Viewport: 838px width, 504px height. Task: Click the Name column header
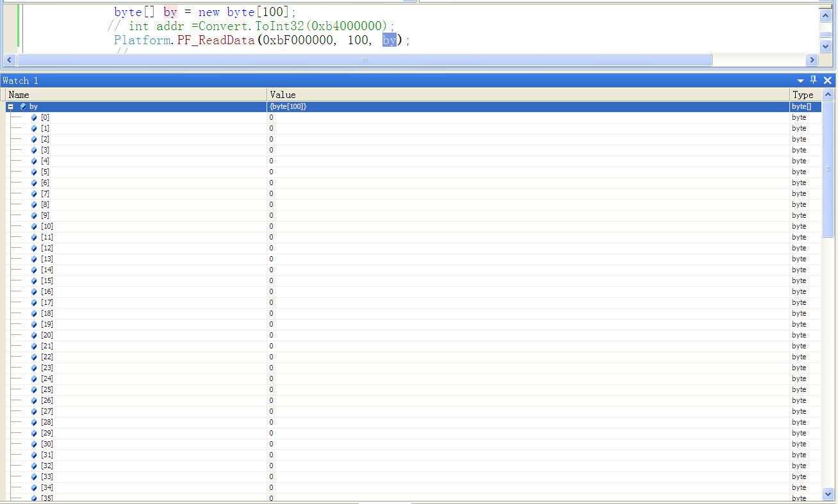tap(136, 95)
